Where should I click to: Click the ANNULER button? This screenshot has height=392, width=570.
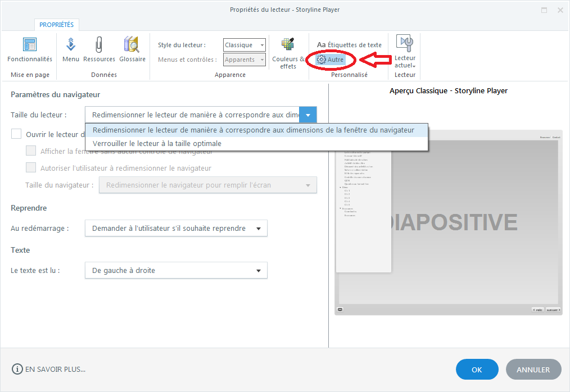(533, 370)
